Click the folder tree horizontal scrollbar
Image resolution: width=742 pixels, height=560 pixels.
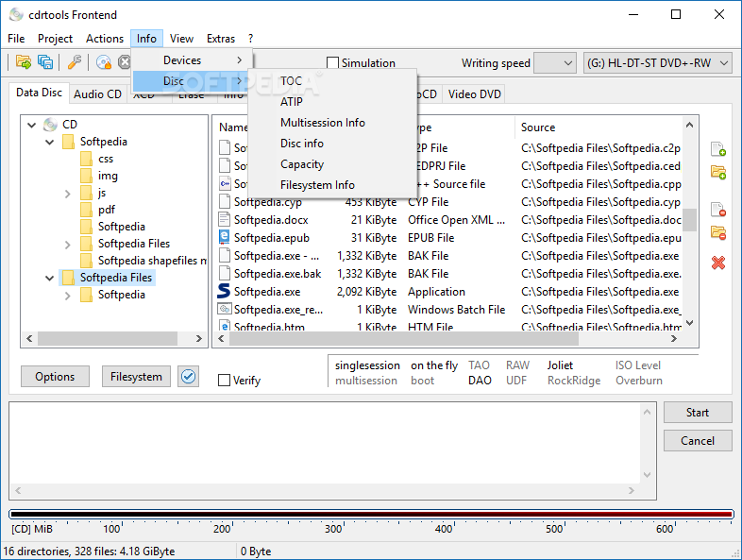[x=114, y=338]
